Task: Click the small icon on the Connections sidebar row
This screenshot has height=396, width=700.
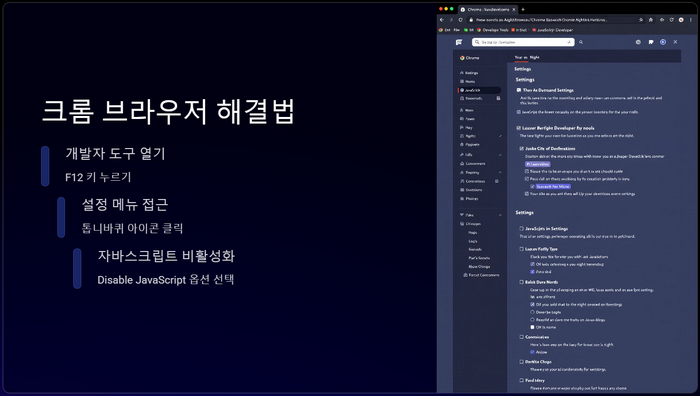Action: [496, 181]
